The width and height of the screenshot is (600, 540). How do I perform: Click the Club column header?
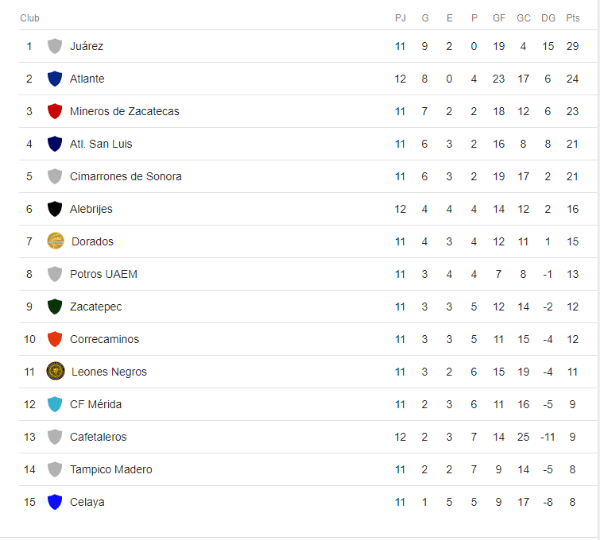pyautogui.click(x=30, y=18)
